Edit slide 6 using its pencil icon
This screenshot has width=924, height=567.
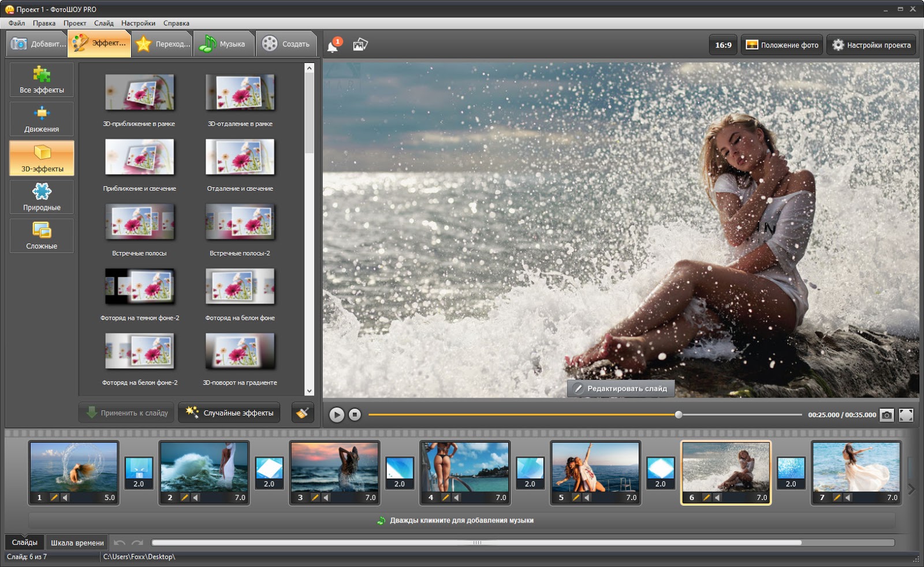pos(706,497)
